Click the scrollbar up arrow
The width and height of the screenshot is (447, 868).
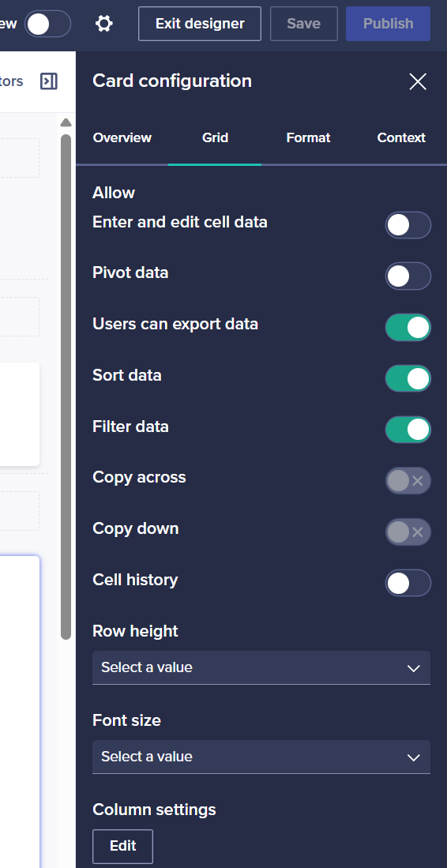pos(66,122)
